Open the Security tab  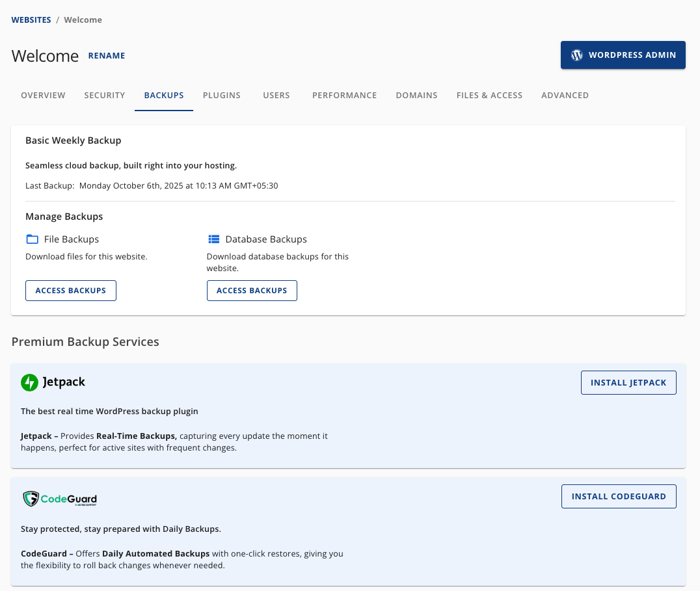pos(104,95)
